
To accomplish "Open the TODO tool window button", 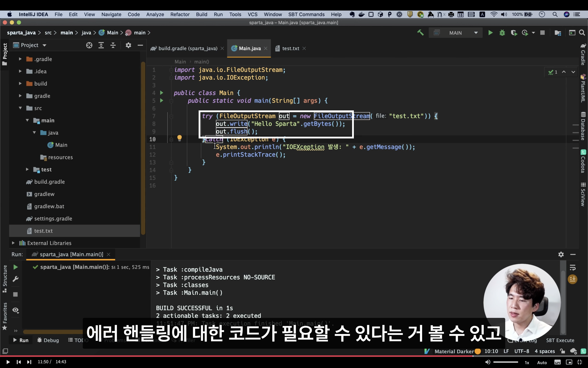I will [78, 340].
